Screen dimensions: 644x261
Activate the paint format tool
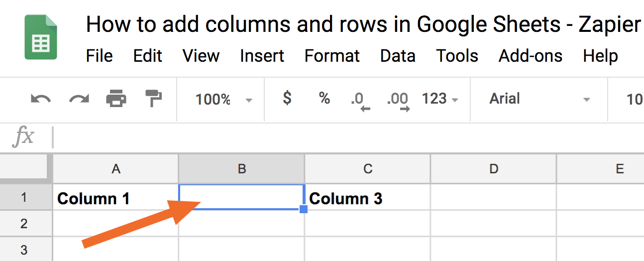(154, 99)
